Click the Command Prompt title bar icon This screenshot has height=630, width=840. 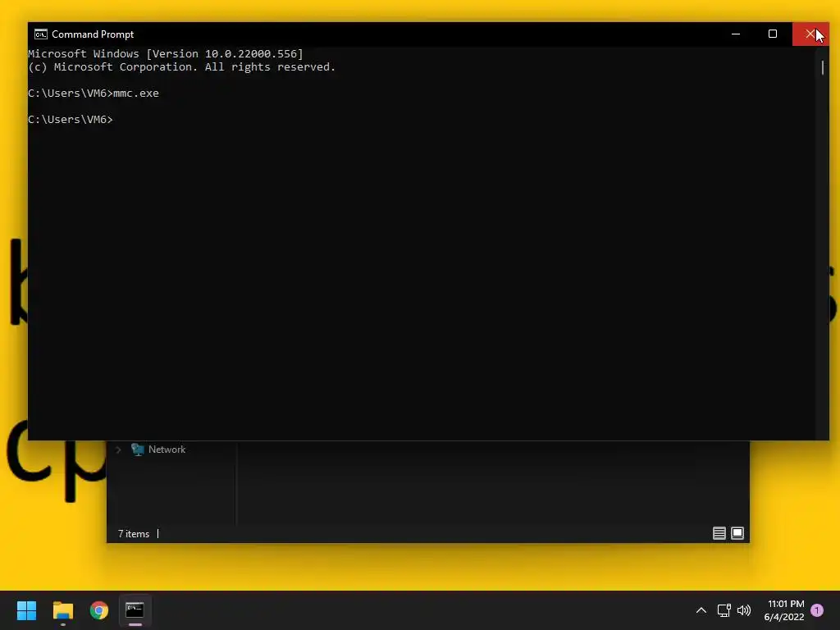pos(41,34)
